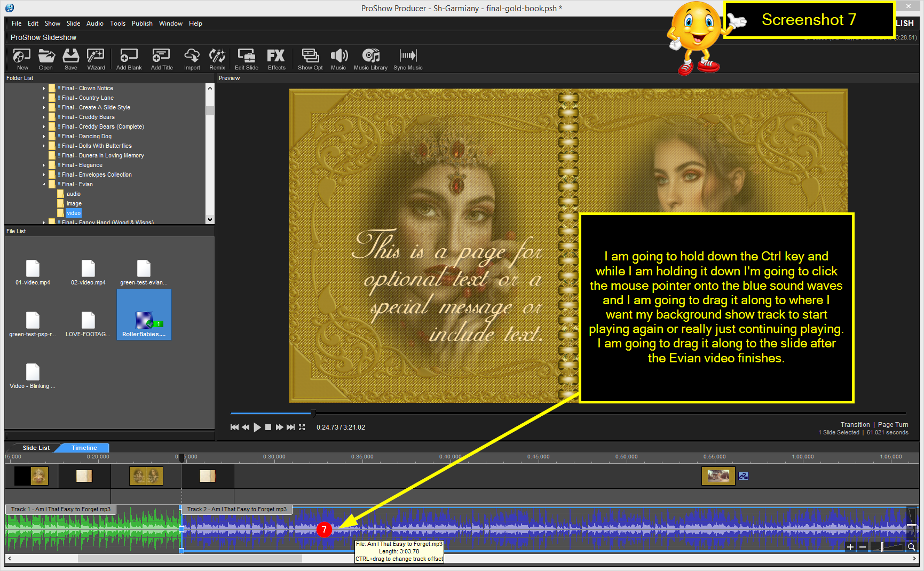Add a title slide with Add Title
This screenshot has width=924, height=571.
(162, 59)
